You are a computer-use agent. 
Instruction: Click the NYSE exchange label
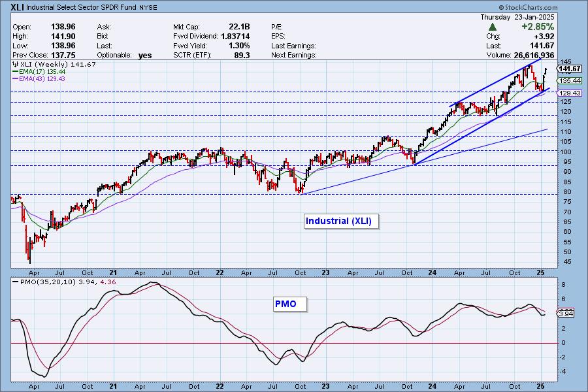(148, 7)
